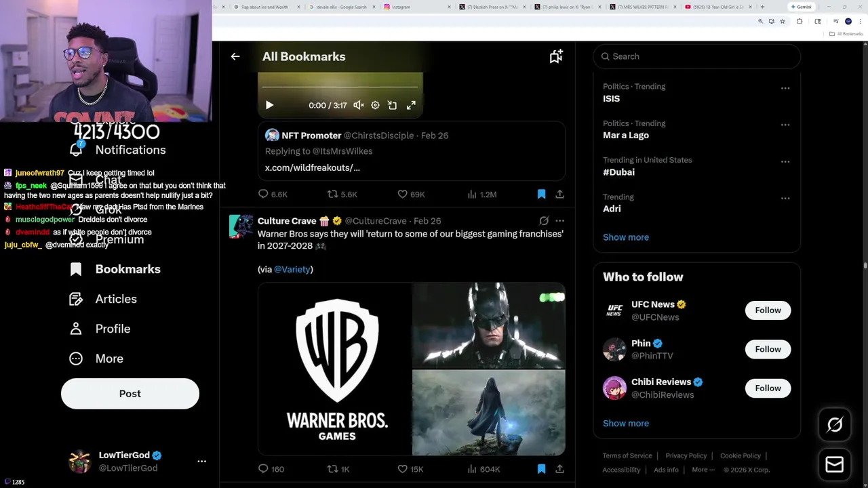Reply to the post with 6.6K comments
Screen dimensions: 868x488
click(x=273, y=195)
